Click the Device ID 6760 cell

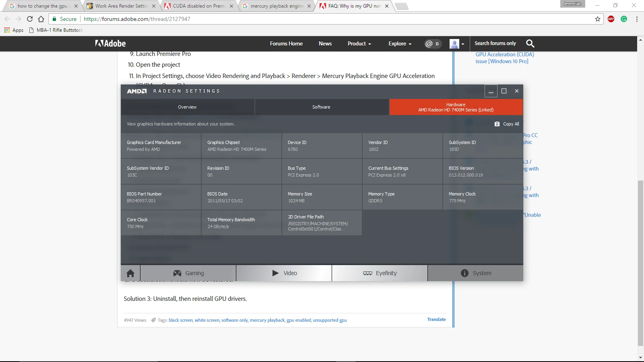coord(322,146)
